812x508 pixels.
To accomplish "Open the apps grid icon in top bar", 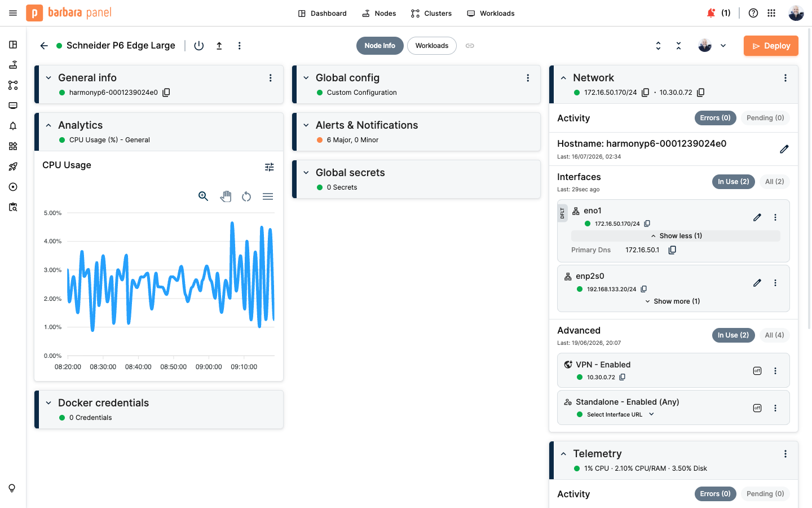I will click(771, 13).
